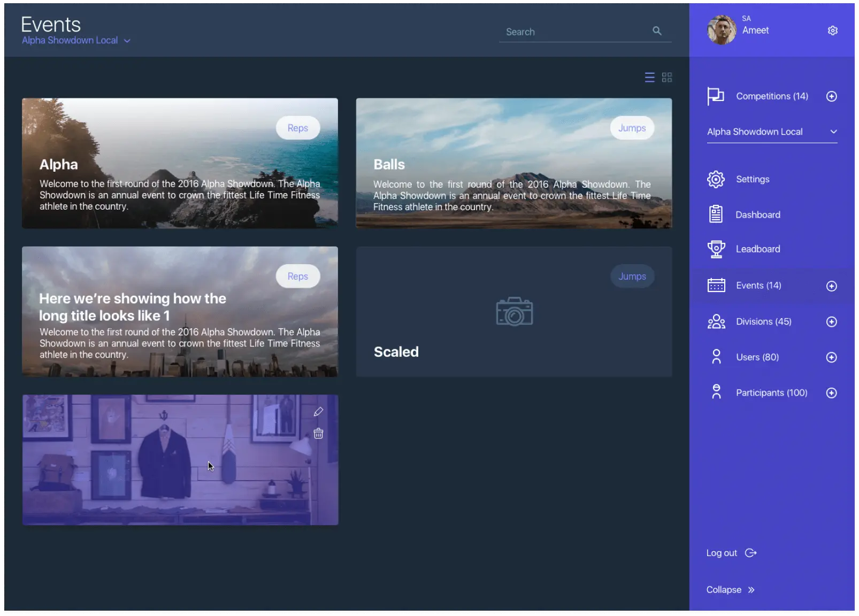Add a new competition with plus icon
Screen dimensions: 859x616
pos(831,96)
